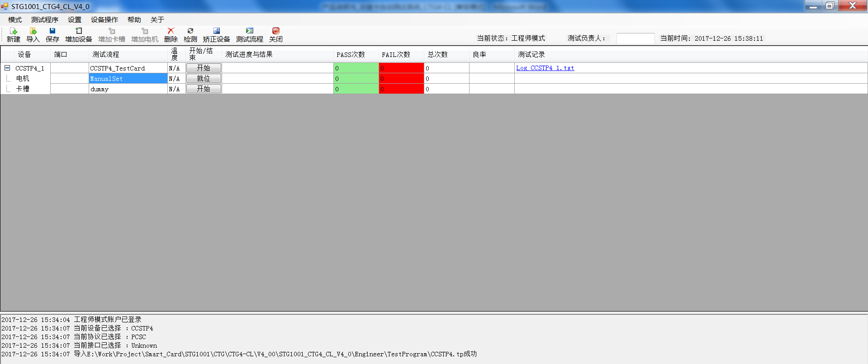
Task: Click the dummy test flow cell
Action: coord(128,89)
